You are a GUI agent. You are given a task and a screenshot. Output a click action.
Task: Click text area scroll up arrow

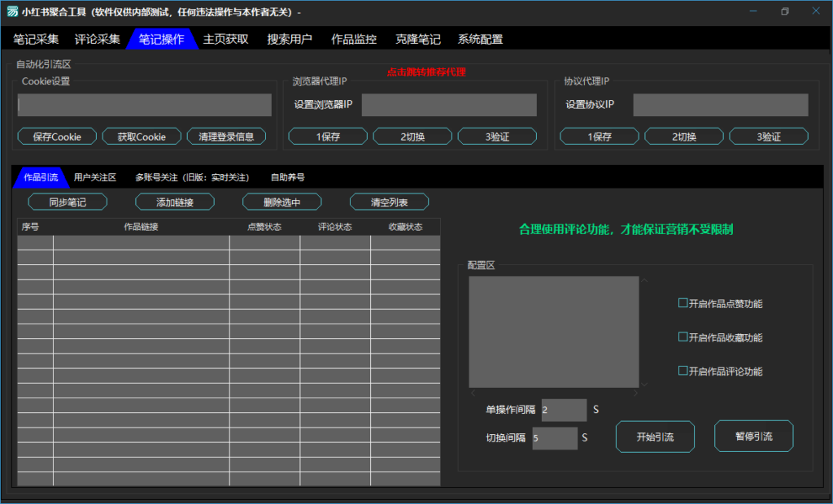pos(644,280)
